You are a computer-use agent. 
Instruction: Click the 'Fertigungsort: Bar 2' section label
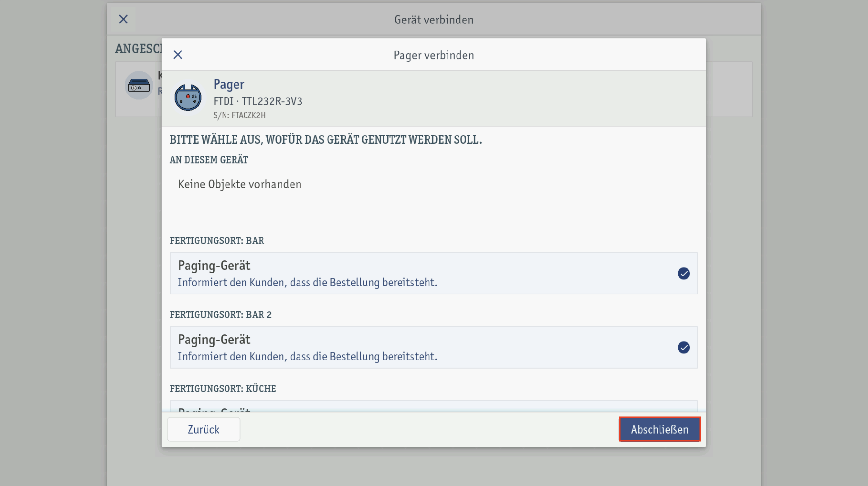tap(220, 314)
